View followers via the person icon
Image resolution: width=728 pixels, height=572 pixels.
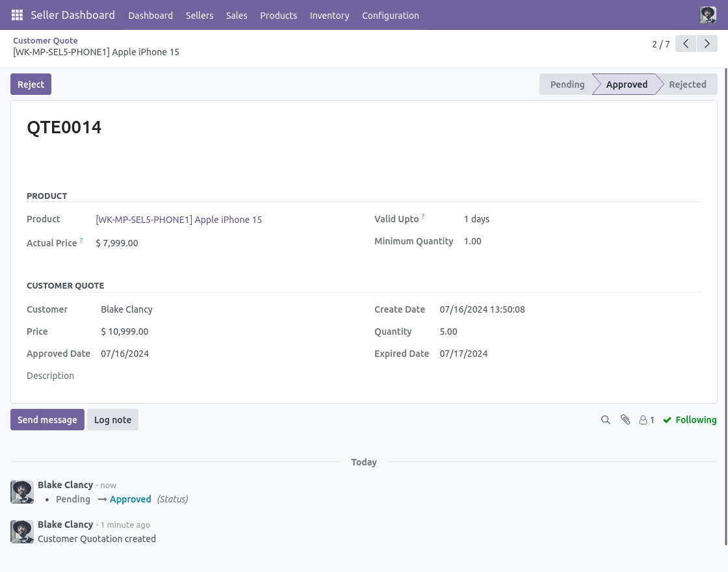pos(643,420)
